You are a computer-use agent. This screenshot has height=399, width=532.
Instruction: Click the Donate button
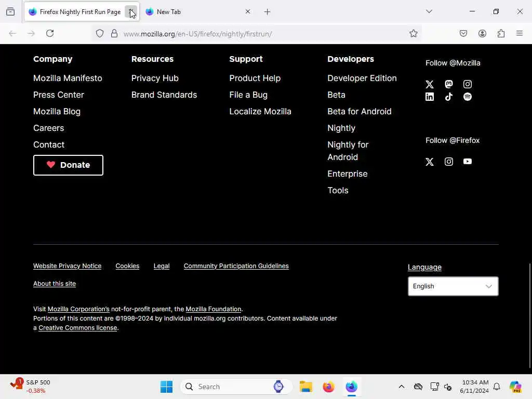coord(68,165)
